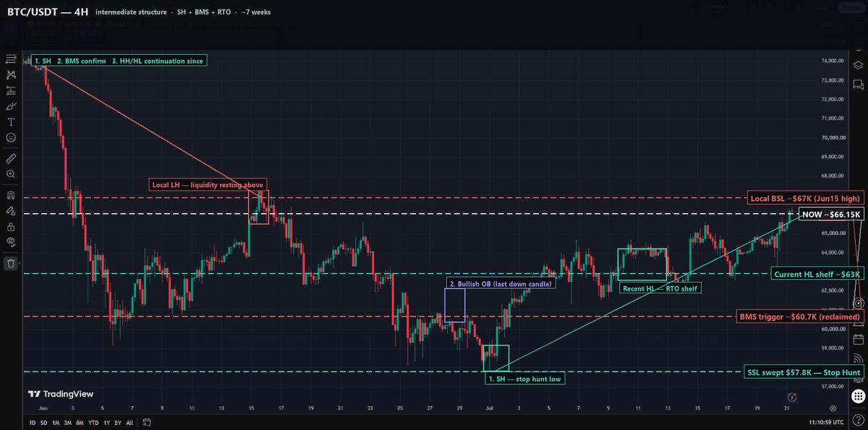Toggle stay in drawing mode
868x430 pixels.
(x=11, y=210)
